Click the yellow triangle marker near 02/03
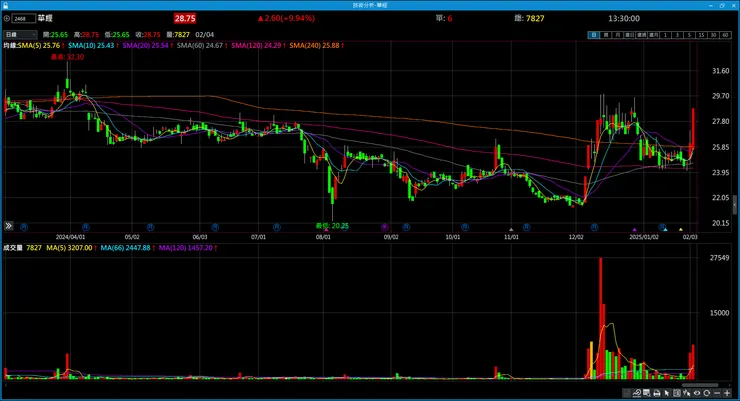Viewport: 740px width, 401px height. (681, 229)
